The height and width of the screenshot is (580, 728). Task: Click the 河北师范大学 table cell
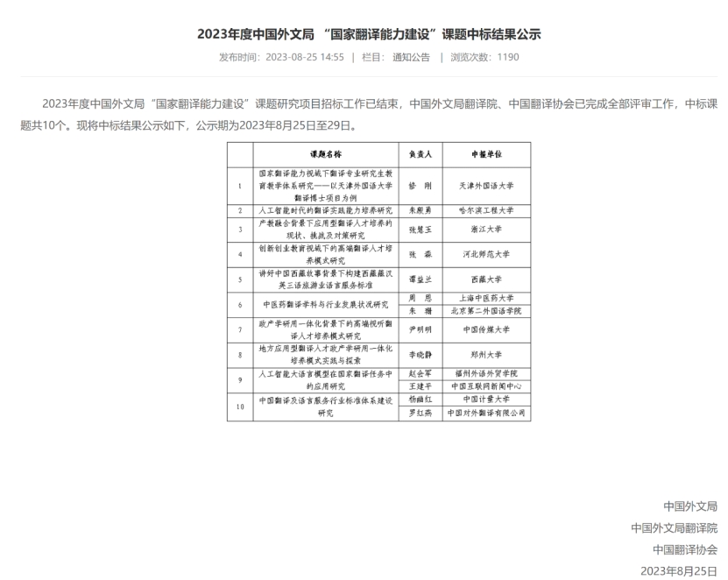click(485, 254)
